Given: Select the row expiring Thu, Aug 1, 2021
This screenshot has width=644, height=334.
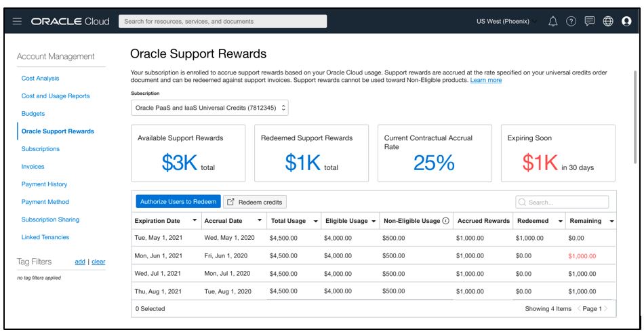Looking at the screenshot, I should pyautogui.click(x=374, y=291).
